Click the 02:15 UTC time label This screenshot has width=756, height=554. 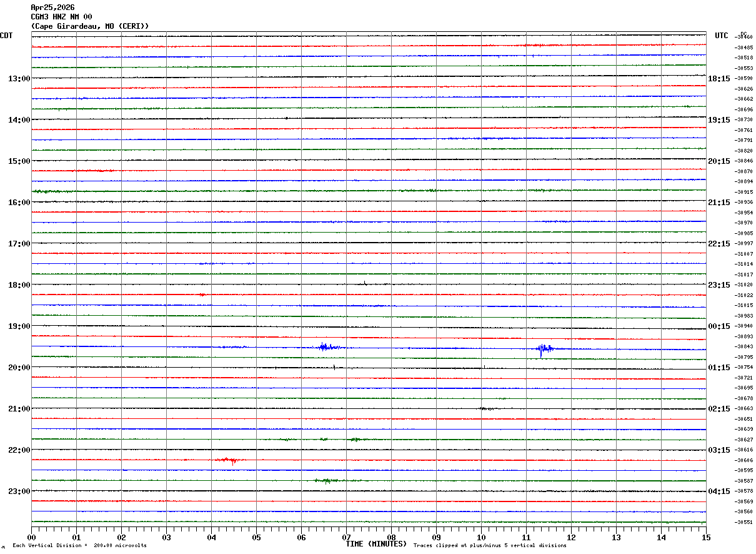tap(719, 409)
